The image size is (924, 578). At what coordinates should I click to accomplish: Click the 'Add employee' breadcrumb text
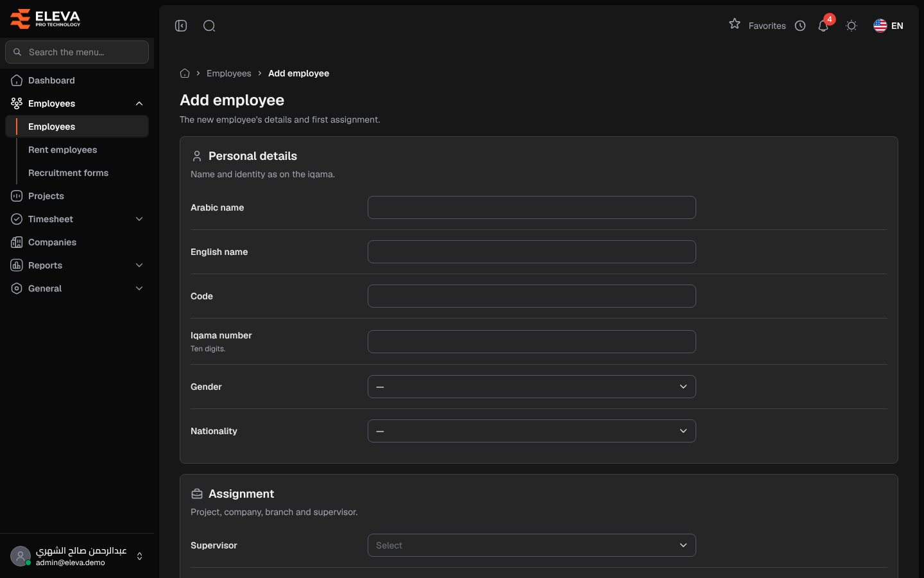(x=298, y=73)
